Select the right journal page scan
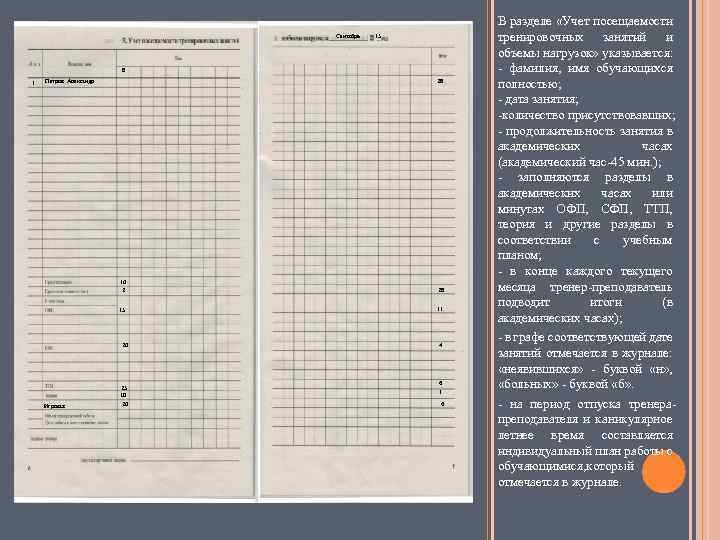The height and width of the screenshot is (540, 720). (366, 262)
